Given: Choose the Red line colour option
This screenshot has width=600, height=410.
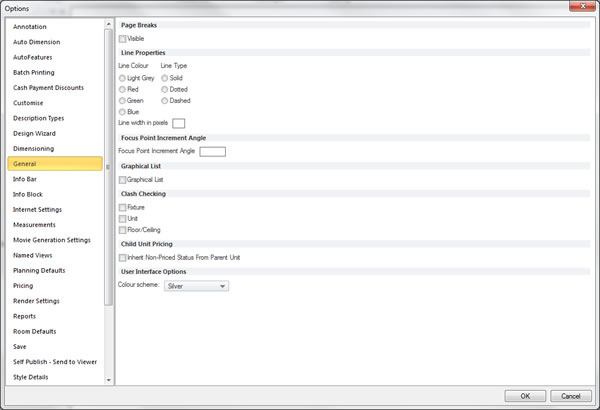Looking at the screenshot, I should click(123, 89).
